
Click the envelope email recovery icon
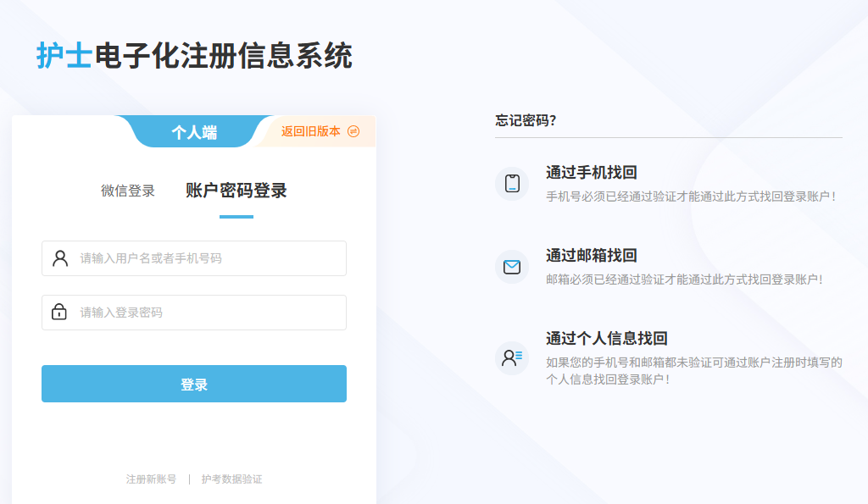point(512,267)
